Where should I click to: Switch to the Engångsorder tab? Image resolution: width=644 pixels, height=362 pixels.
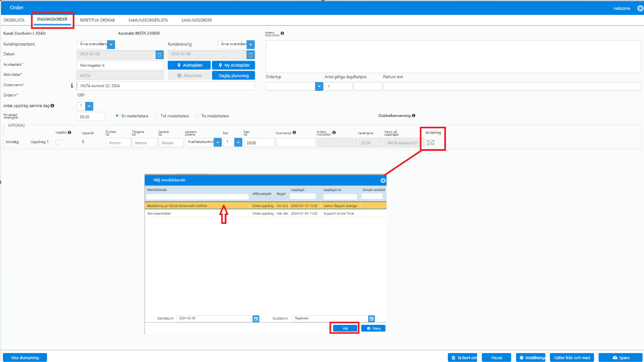[52, 20]
